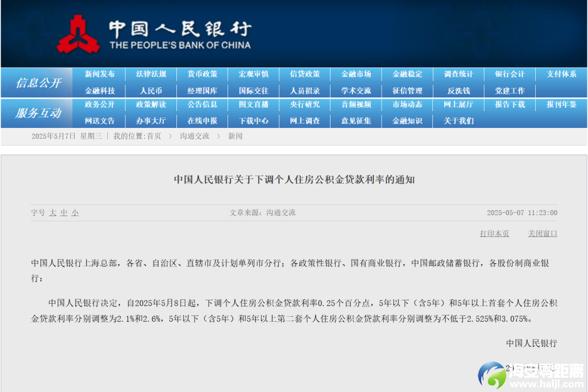Image resolution: width=588 pixels, height=392 pixels.
Task: Go to 金融稳定 page
Action: 408,74
